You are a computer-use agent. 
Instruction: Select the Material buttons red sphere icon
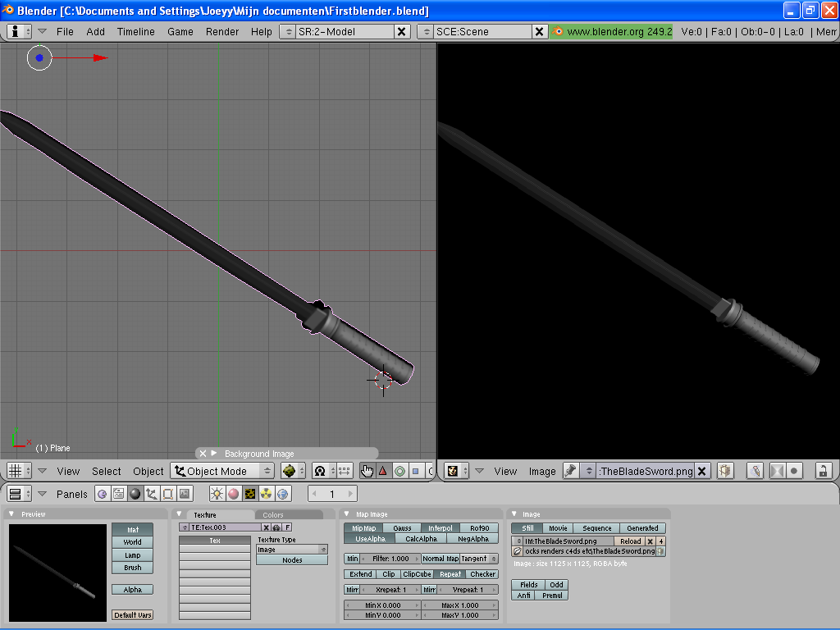click(x=234, y=494)
